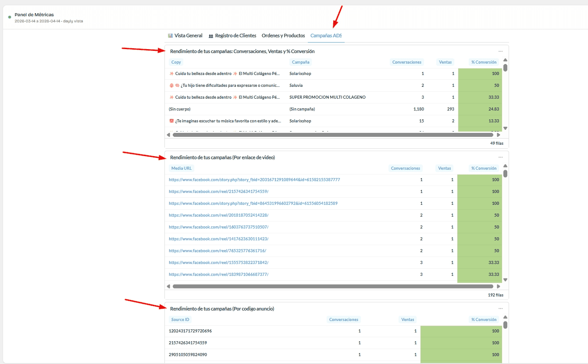
Task: Sort by the Media URL column header
Action: pyautogui.click(x=182, y=168)
